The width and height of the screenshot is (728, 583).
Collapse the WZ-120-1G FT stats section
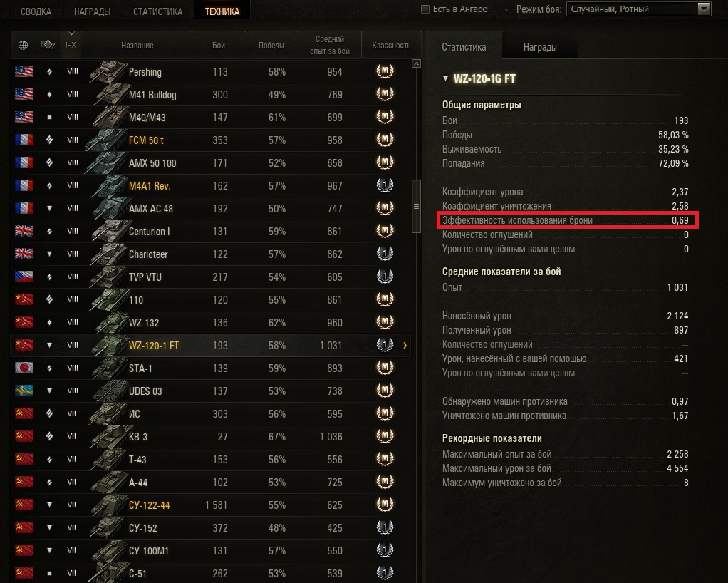[x=445, y=78]
